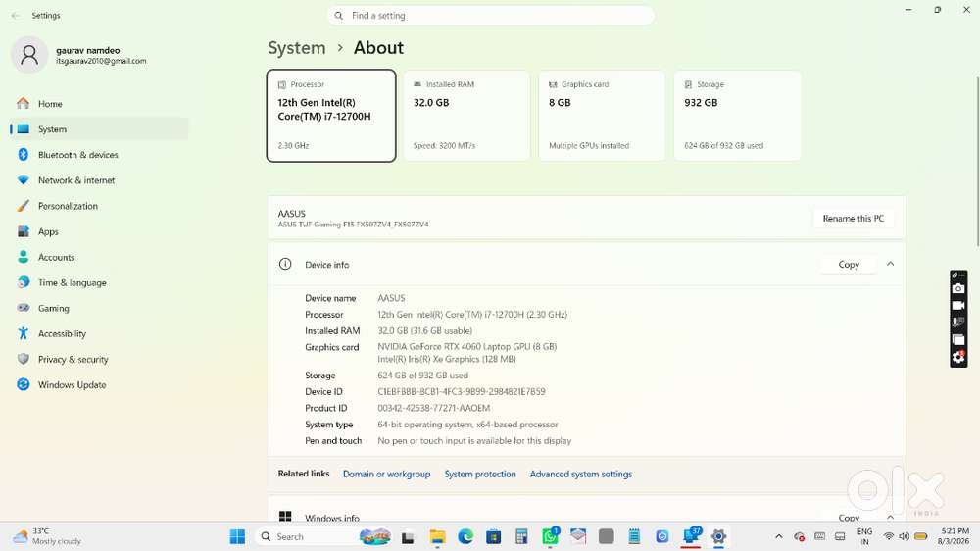Collapse the Device info section
Viewport: 980px width, 551px height.
click(891, 264)
